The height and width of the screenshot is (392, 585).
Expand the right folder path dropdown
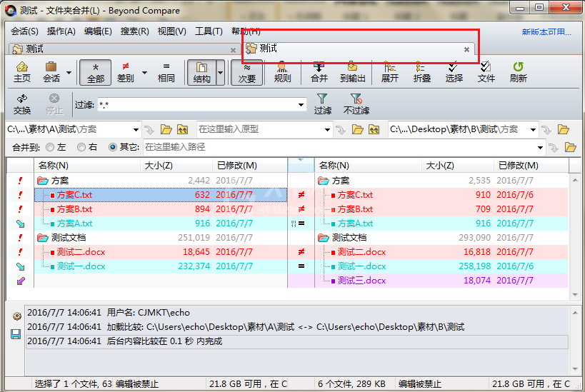pos(533,130)
